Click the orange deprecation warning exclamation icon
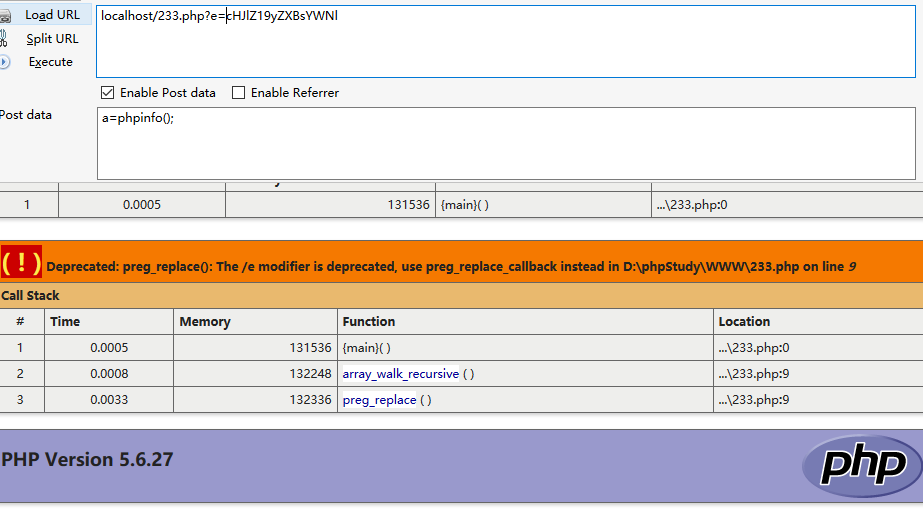This screenshot has width=923, height=513. (x=21, y=264)
